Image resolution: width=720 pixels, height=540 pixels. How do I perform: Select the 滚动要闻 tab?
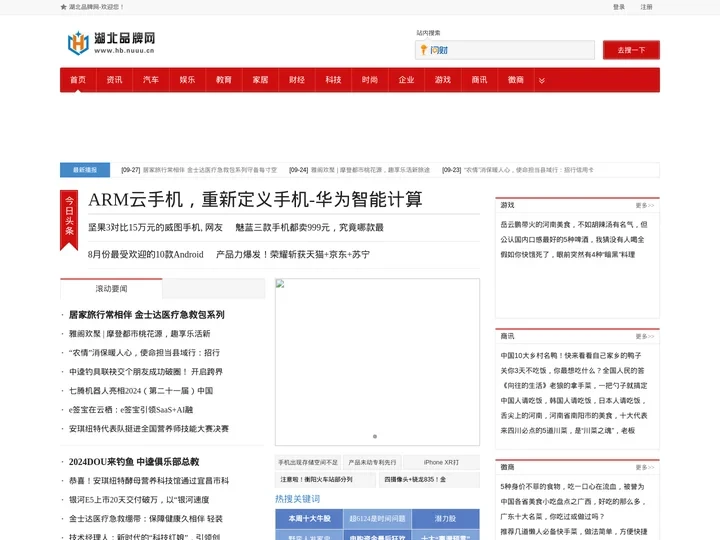pos(111,289)
